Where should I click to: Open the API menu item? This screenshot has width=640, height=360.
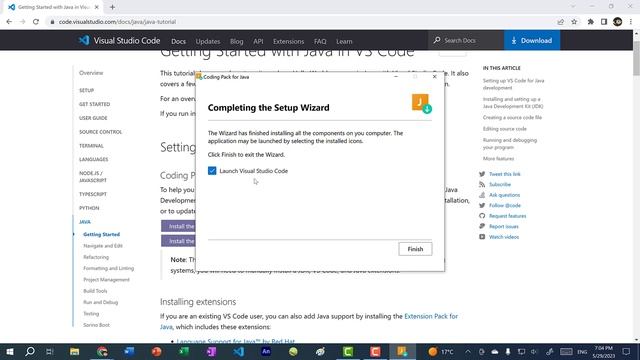[258, 41]
